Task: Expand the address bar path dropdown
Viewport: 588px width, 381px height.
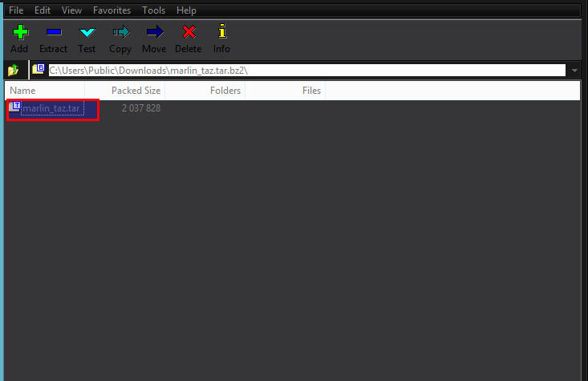Action: click(574, 71)
